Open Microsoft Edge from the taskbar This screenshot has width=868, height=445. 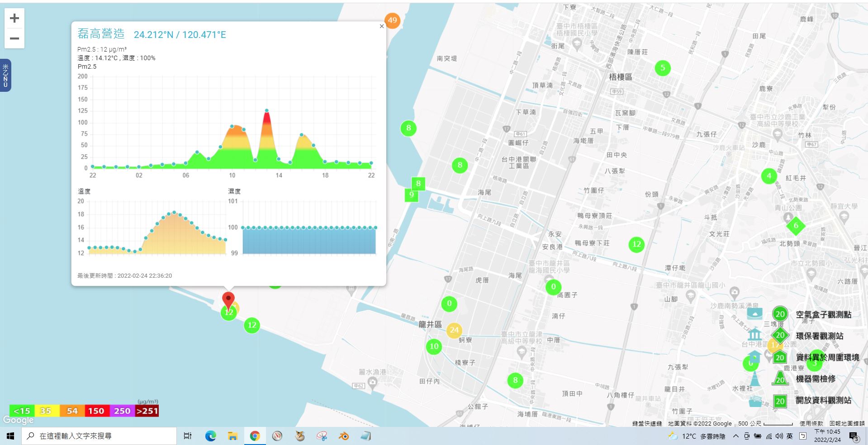coord(210,436)
